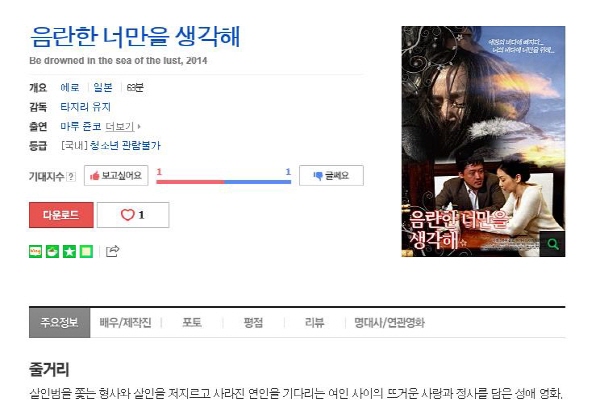Screen dimensions: 600x416
Task: Click the red 다운로드 button
Action: coord(61,215)
